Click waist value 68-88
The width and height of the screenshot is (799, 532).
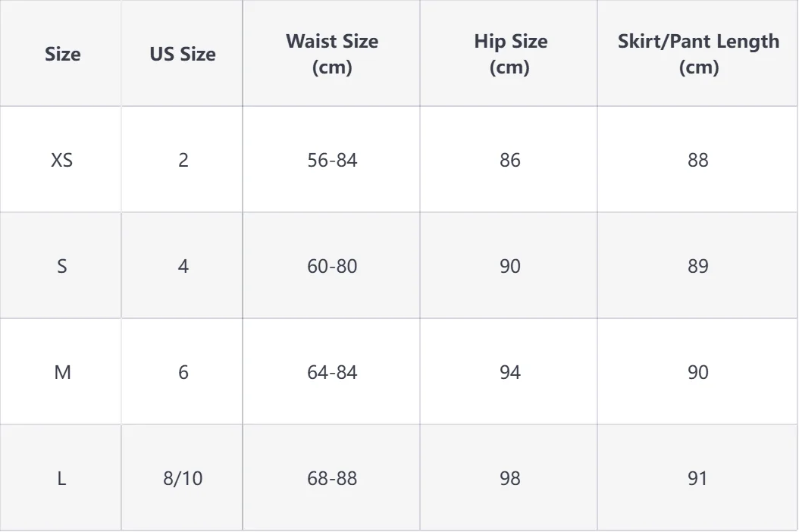(x=332, y=478)
